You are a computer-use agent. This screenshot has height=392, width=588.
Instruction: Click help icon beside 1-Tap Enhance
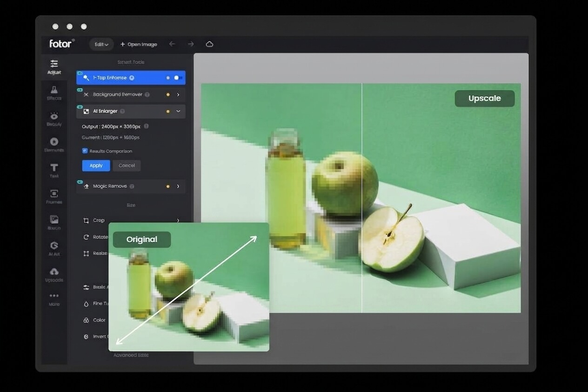132,78
